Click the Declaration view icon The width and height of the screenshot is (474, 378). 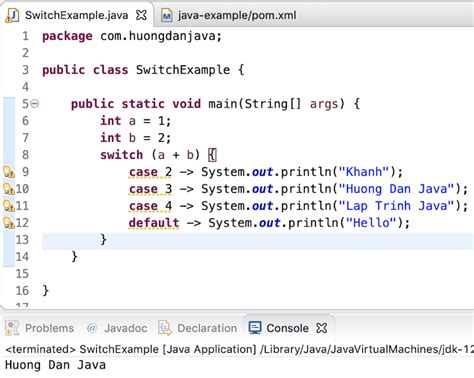click(165, 328)
